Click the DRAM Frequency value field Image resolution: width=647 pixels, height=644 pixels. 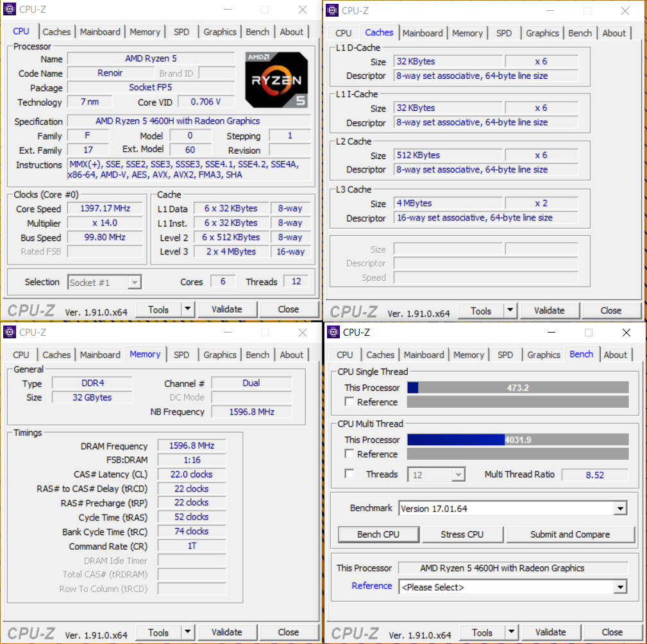(192, 445)
